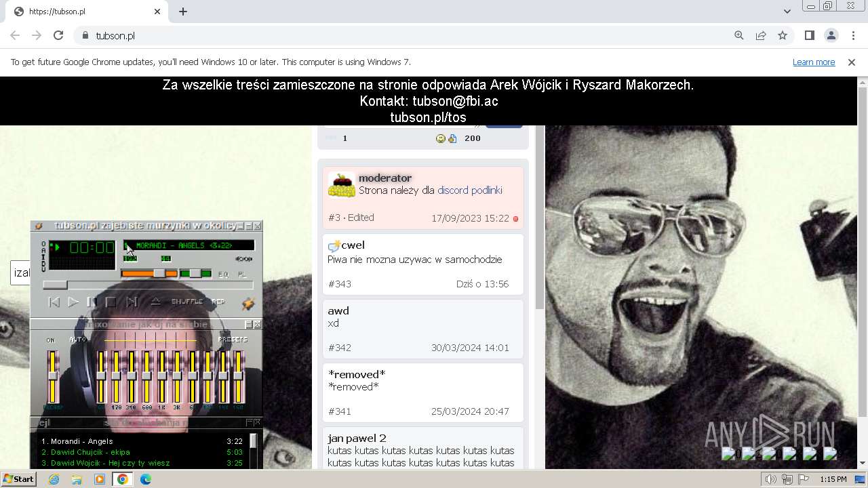Click the eject button in Winamp

(x=155, y=302)
